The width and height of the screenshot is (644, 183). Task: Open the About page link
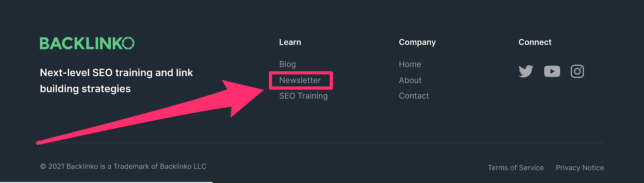pos(410,80)
